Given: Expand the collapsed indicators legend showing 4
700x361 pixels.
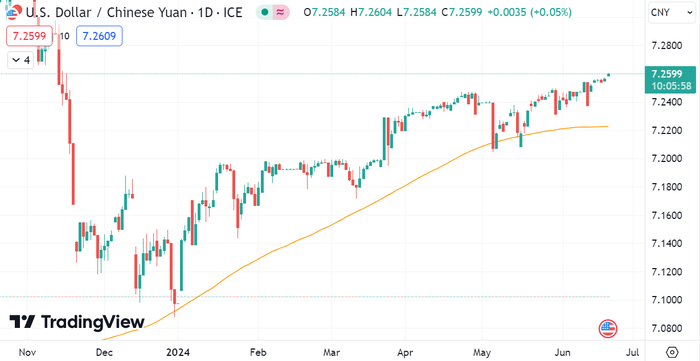Looking at the screenshot, I should [x=21, y=60].
